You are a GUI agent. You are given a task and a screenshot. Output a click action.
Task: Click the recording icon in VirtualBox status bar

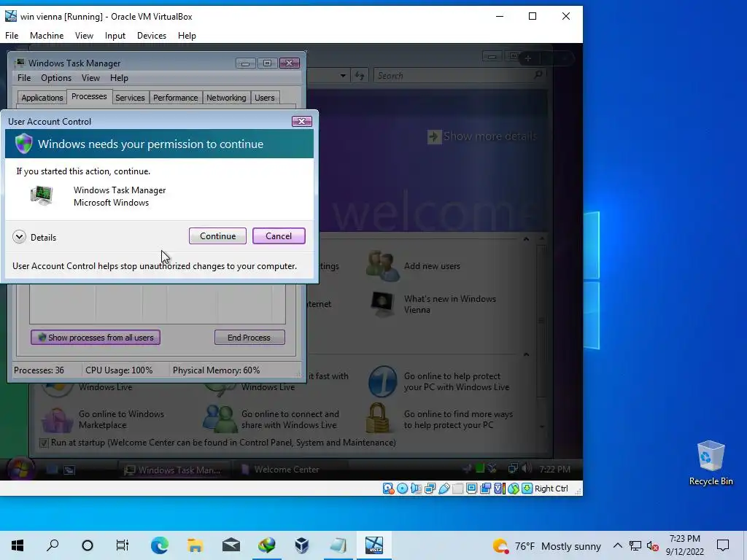tap(485, 489)
